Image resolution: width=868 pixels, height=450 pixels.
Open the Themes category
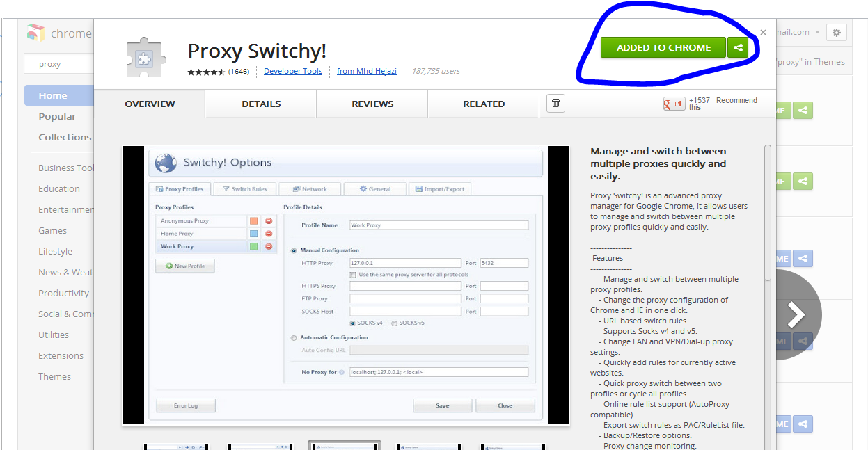(x=55, y=376)
